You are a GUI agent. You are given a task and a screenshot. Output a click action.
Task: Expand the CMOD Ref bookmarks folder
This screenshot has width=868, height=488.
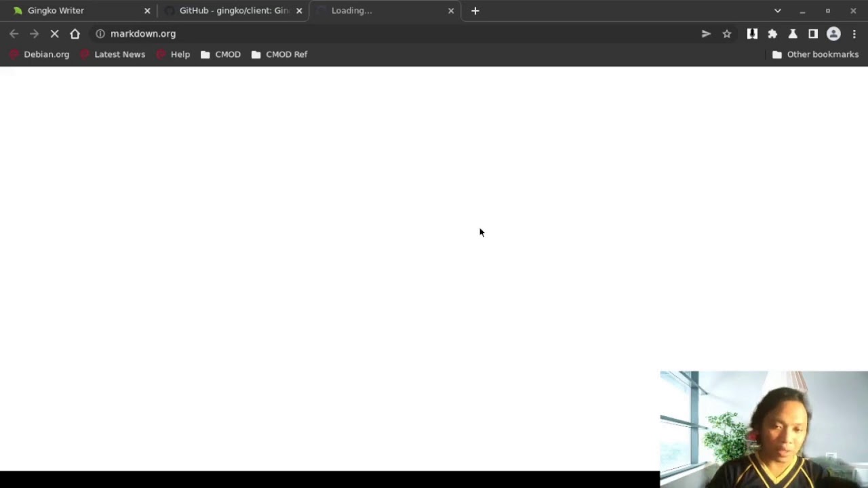(x=279, y=55)
